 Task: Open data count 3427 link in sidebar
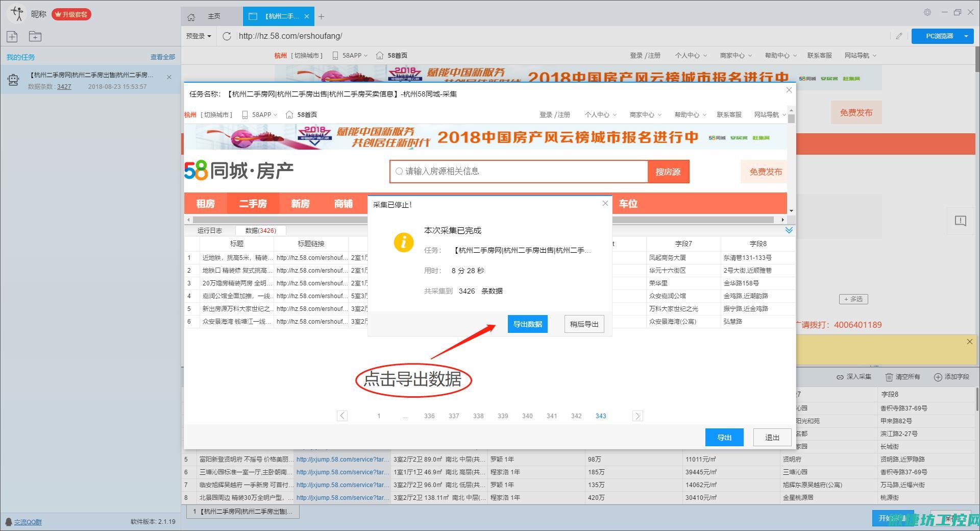64,87
